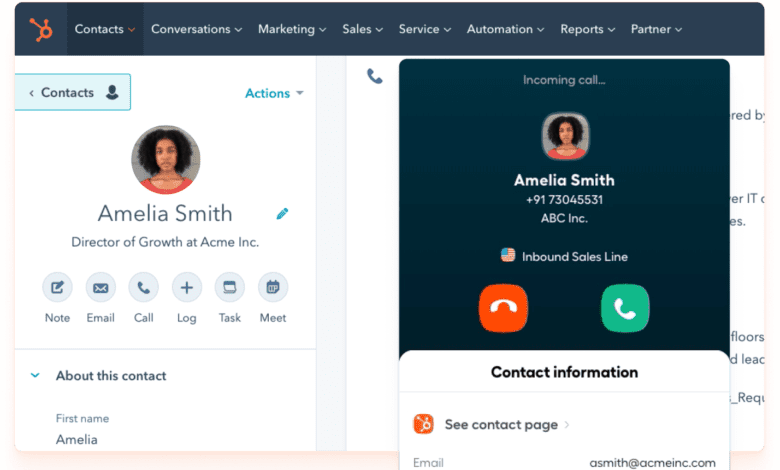Click the Incoming call... status text
780x470 pixels.
pyautogui.click(x=565, y=80)
